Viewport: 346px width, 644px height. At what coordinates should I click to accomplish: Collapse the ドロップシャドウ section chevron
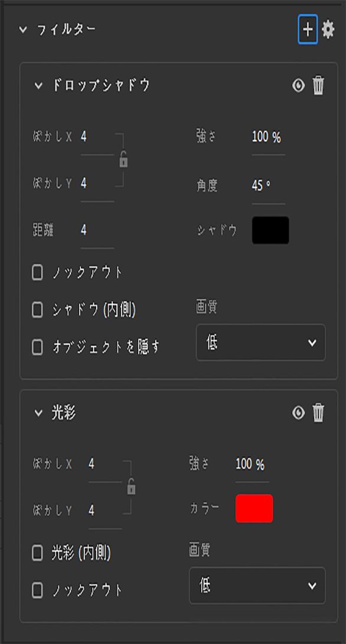(x=38, y=85)
